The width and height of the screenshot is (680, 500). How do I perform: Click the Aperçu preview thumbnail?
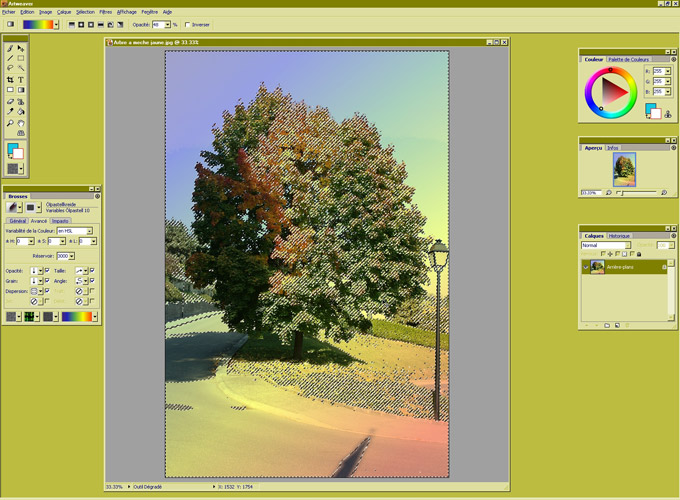pos(624,169)
